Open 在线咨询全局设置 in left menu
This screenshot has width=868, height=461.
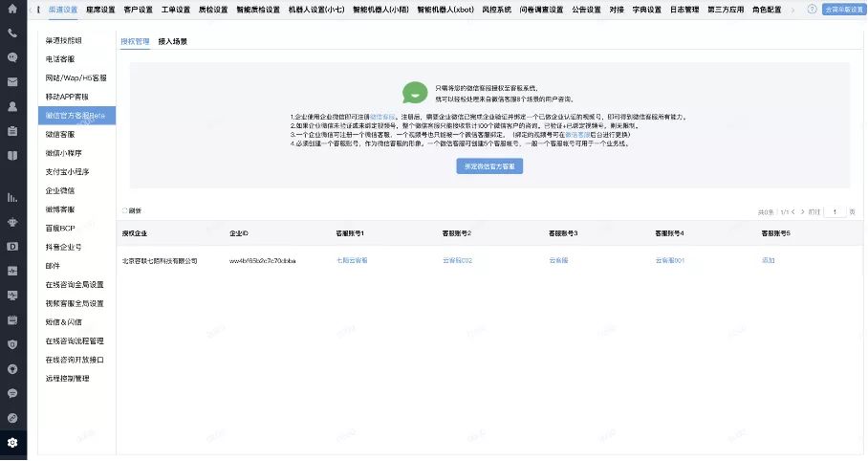click(x=75, y=285)
